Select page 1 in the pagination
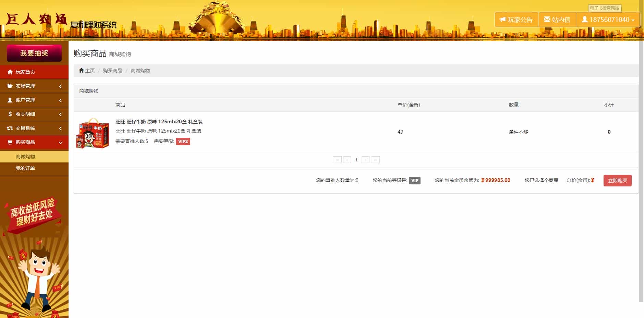This screenshot has width=644, height=318. [x=356, y=160]
